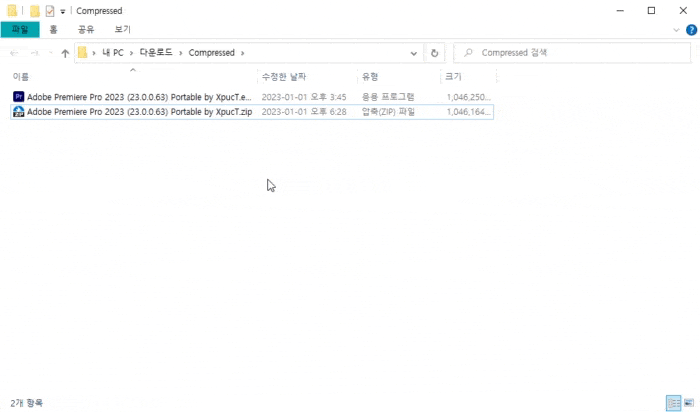
Task: Go back using the back arrow
Action: pyautogui.click(x=14, y=53)
